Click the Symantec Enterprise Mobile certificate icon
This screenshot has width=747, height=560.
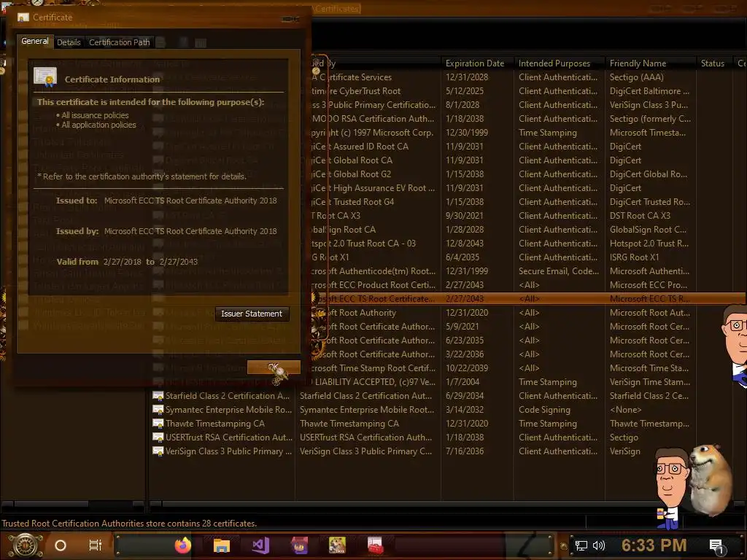pyautogui.click(x=158, y=410)
